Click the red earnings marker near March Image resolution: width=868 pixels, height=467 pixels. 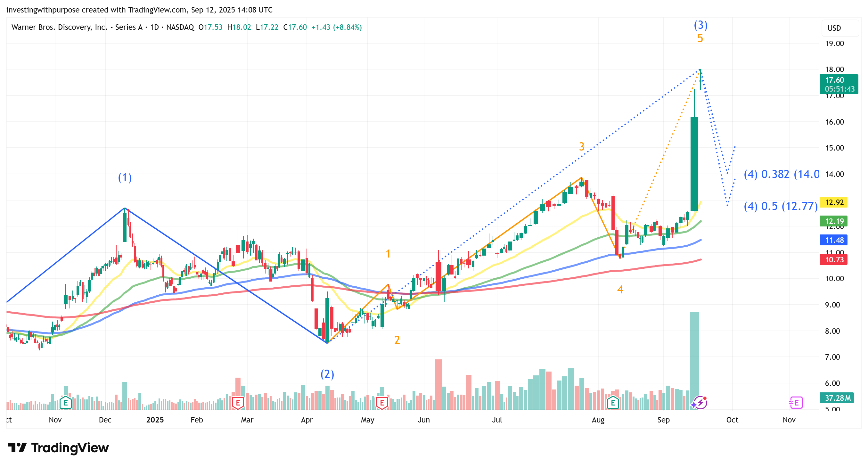click(238, 402)
